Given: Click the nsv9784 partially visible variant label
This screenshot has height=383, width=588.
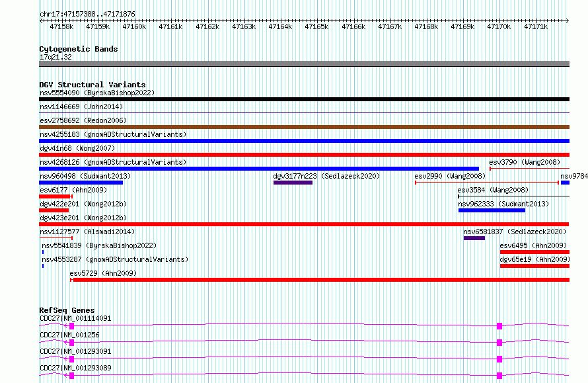Looking at the screenshot, I should pyautogui.click(x=573, y=176).
